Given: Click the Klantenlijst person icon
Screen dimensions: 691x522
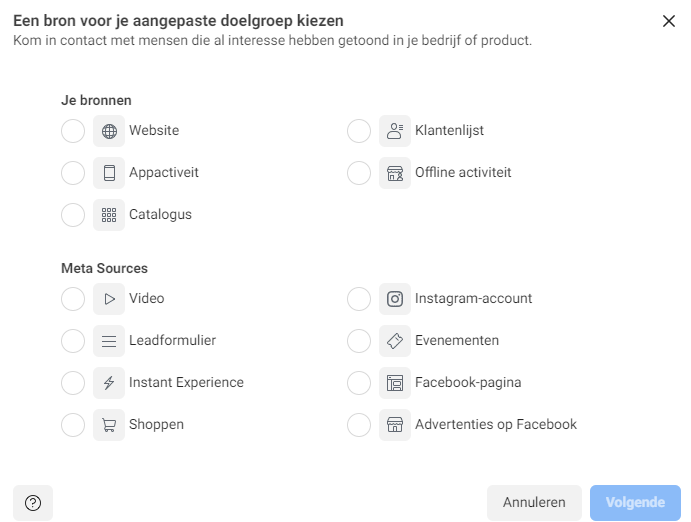Looking at the screenshot, I should click(x=395, y=131).
